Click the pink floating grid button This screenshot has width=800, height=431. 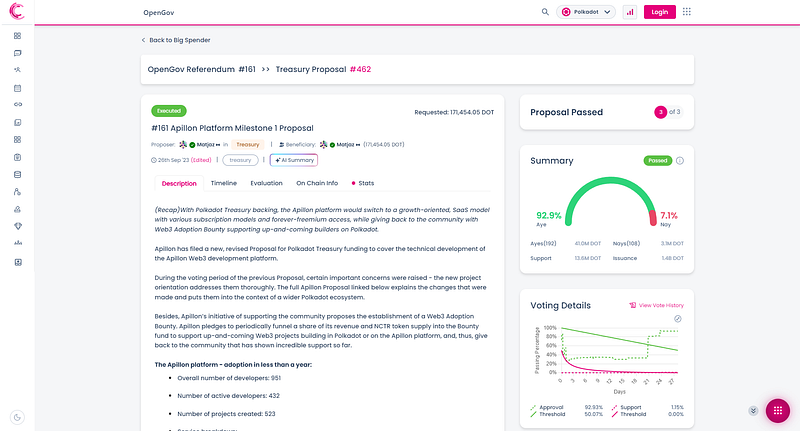(778, 411)
